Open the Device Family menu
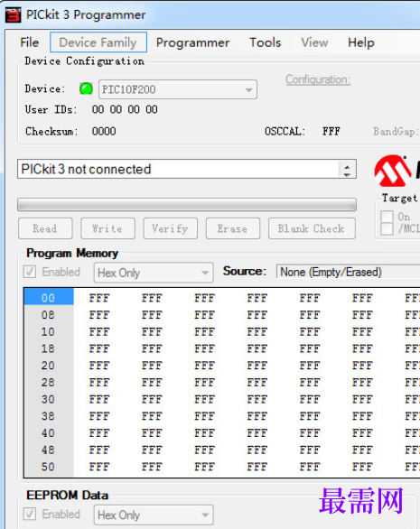Image resolution: width=420 pixels, height=529 pixels. coord(98,42)
